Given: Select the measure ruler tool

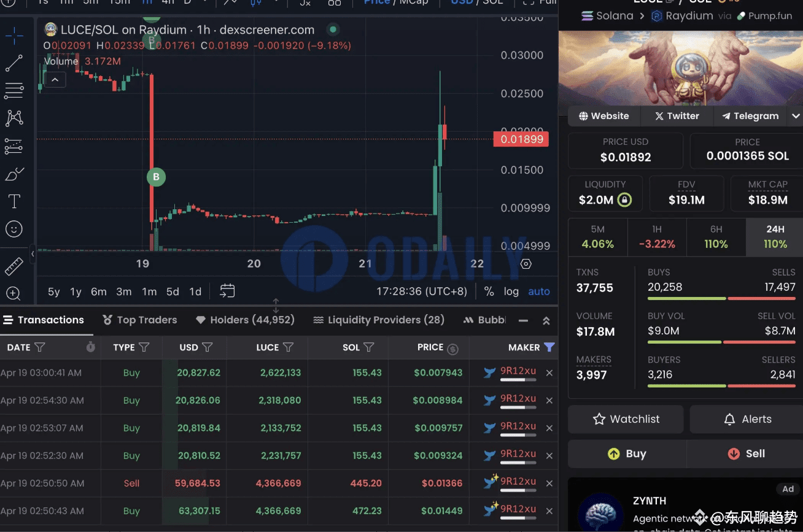Looking at the screenshot, I should [x=15, y=265].
